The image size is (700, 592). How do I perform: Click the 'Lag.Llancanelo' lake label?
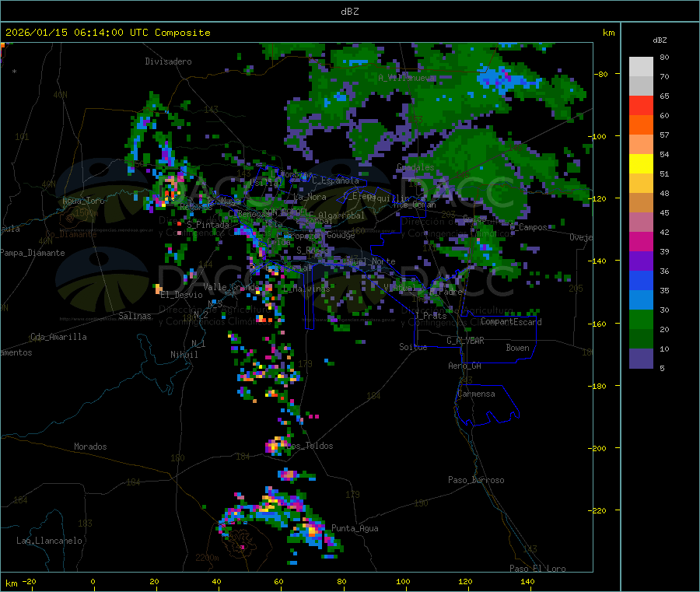click(49, 541)
